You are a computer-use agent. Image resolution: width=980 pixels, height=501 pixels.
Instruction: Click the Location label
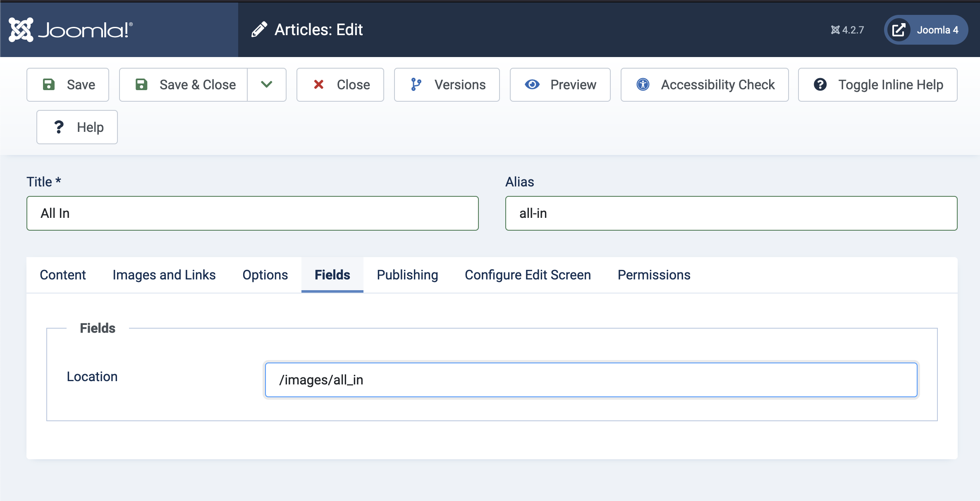92,377
